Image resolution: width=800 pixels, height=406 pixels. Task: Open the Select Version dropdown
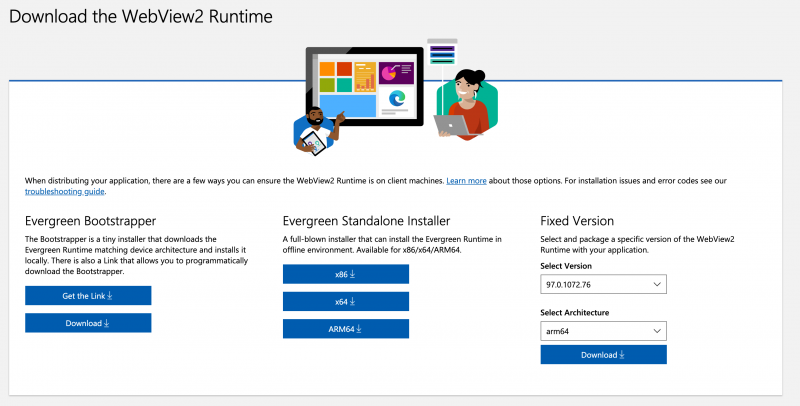604,285
